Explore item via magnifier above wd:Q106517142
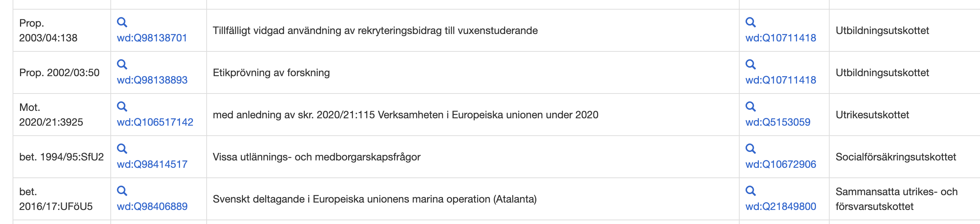980x224 pixels. coord(122,107)
